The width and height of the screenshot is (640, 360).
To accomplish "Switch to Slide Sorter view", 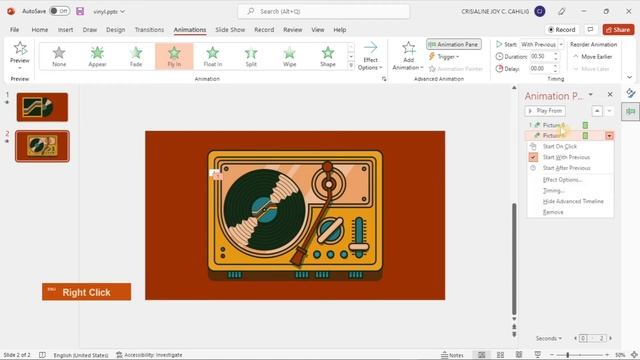I will pyautogui.click(x=500, y=355).
